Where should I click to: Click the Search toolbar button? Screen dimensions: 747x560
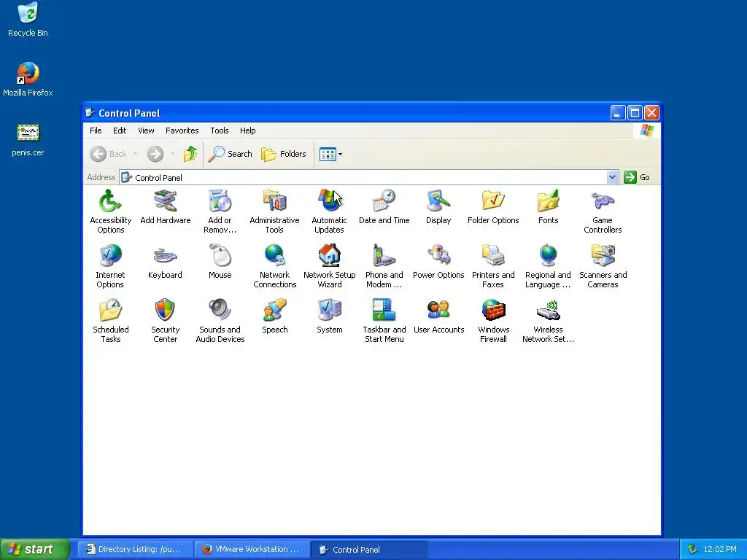pyautogui.click(x=230, y=154)
